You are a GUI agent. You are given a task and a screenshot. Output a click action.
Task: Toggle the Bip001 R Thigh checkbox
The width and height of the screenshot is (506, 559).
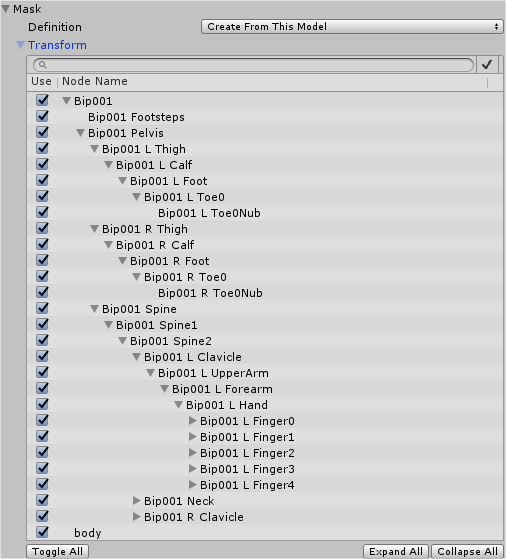tap(42, 228)
